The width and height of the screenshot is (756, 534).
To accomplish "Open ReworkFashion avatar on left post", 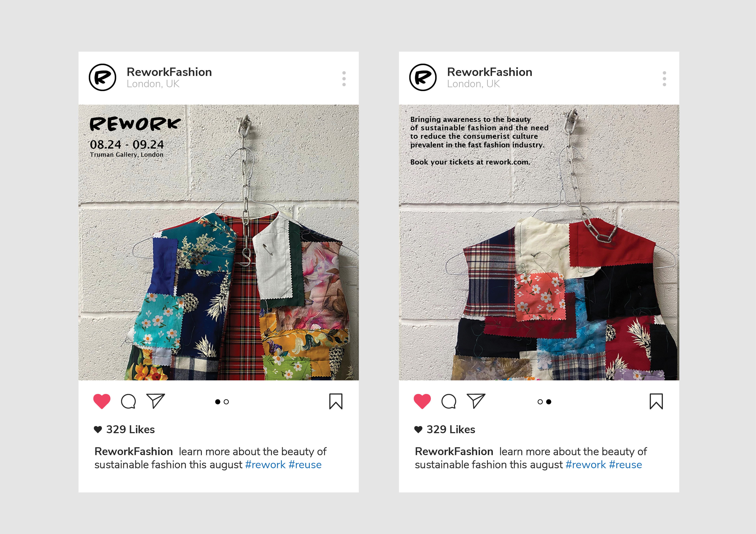I will tap(102, 77).
